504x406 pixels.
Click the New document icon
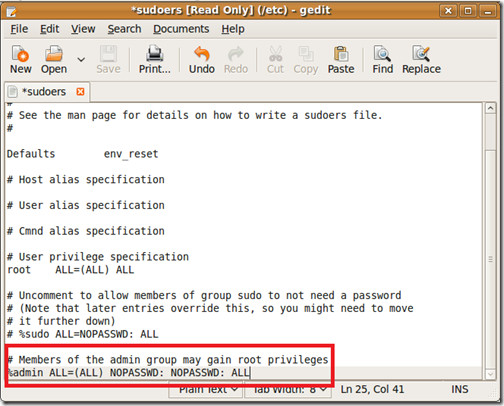(x=20, y=54)
